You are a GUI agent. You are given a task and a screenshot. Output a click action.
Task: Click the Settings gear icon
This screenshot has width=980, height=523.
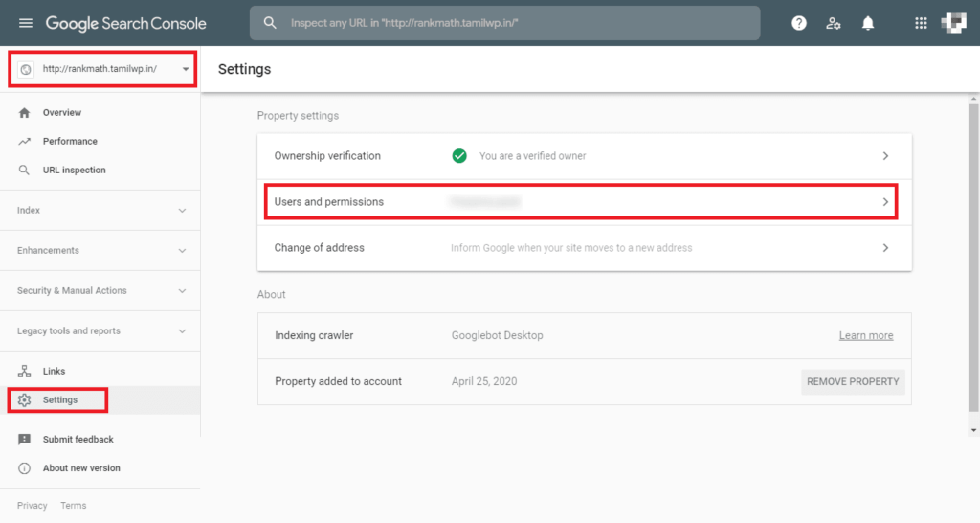coord(24,399)
